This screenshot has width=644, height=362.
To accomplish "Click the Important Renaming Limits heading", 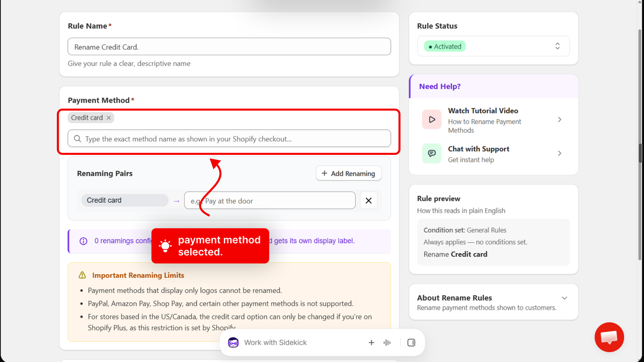I will [x=138, y=275].
